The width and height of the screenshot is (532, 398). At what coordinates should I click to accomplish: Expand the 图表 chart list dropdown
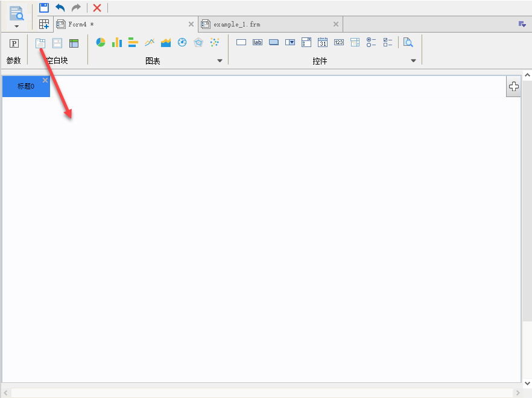click(x=220, y=61)
